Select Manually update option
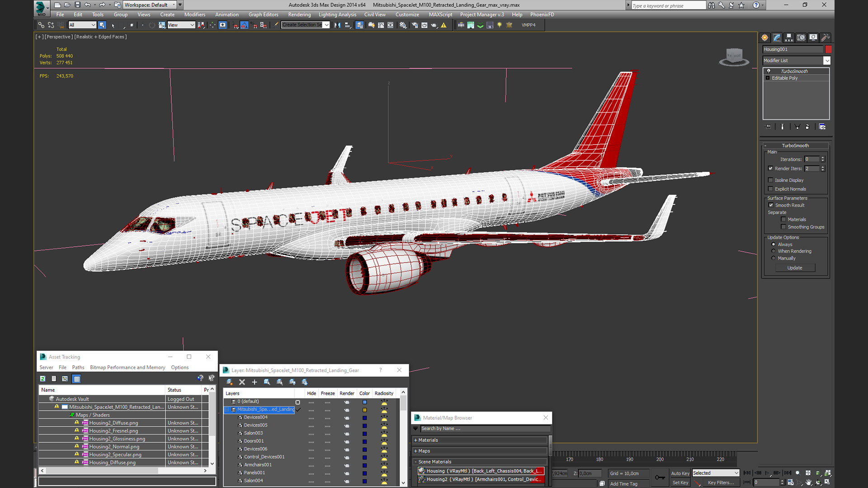 (773, 258)
